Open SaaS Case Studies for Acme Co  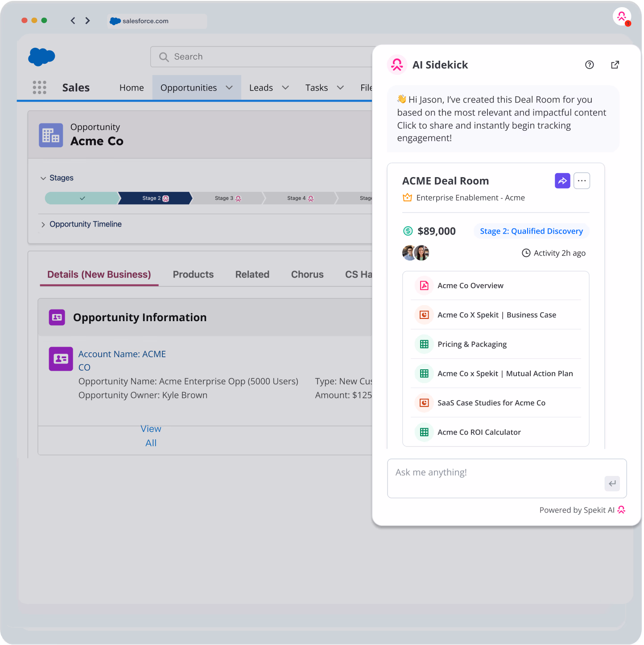coord(496,403)
